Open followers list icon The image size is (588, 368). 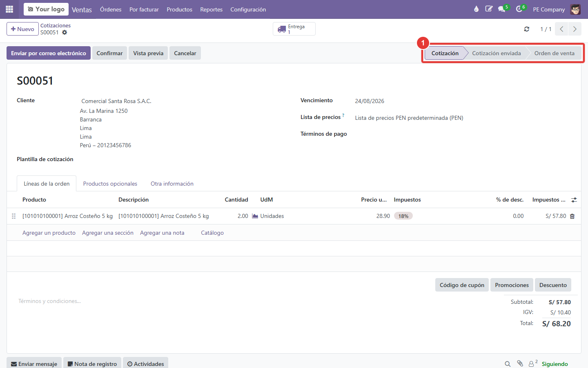point(532,364)
